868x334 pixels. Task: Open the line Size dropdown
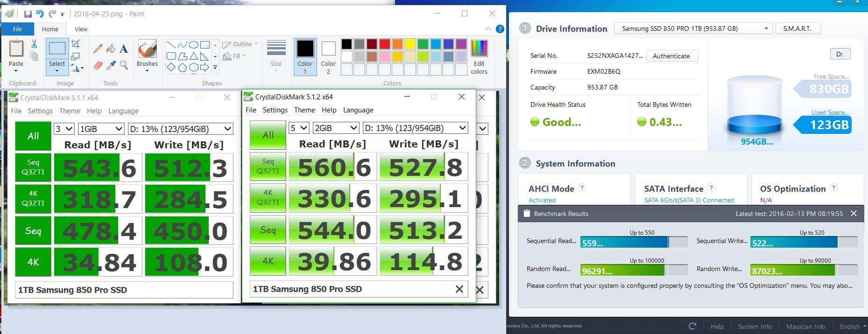coord(276,56)
